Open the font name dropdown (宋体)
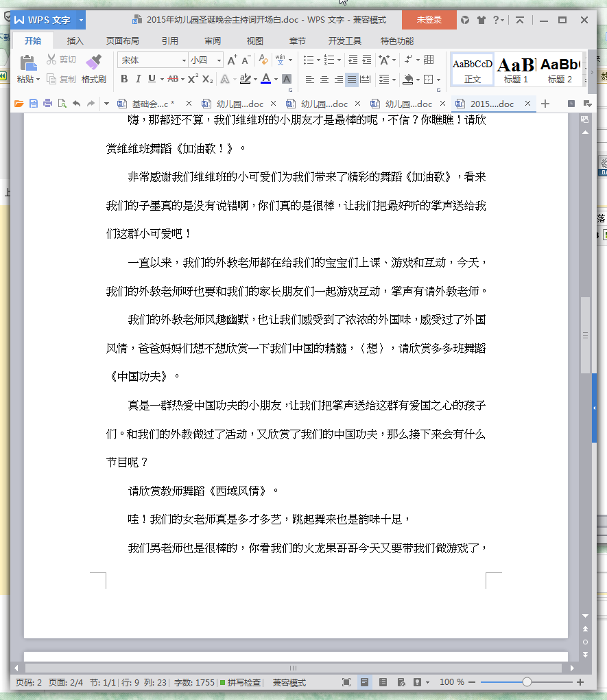Image resolution: width=607 pixels, height=700 pixels. click(x=183, y=60)
